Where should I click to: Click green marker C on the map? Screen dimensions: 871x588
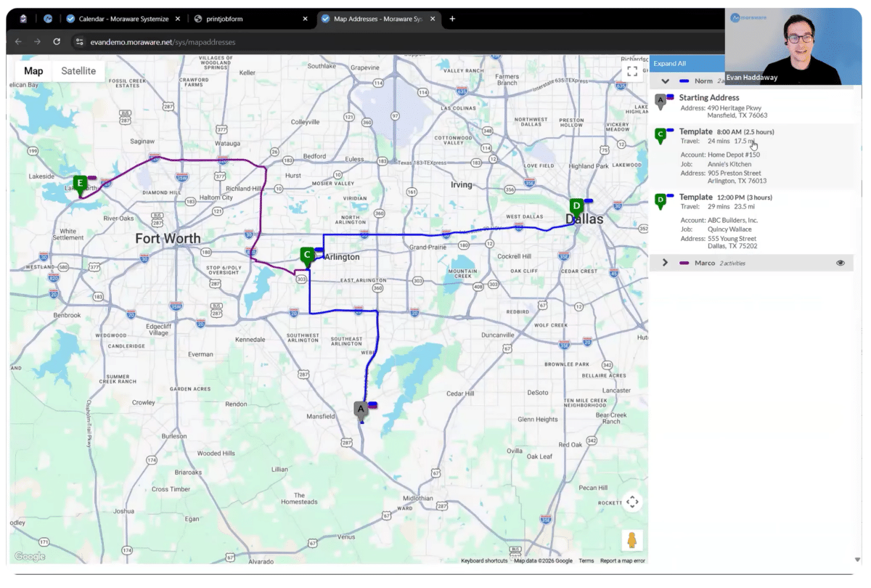tap(307, 255)
